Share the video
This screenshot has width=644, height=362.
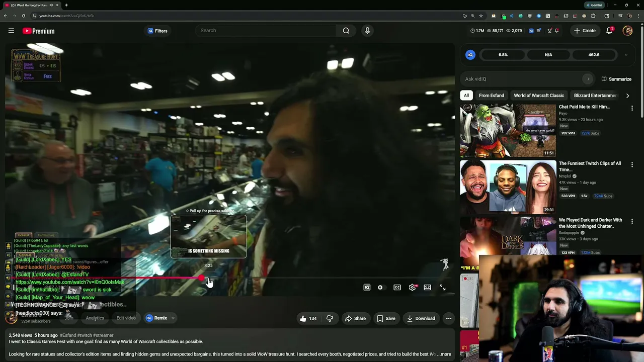[355, 318]
